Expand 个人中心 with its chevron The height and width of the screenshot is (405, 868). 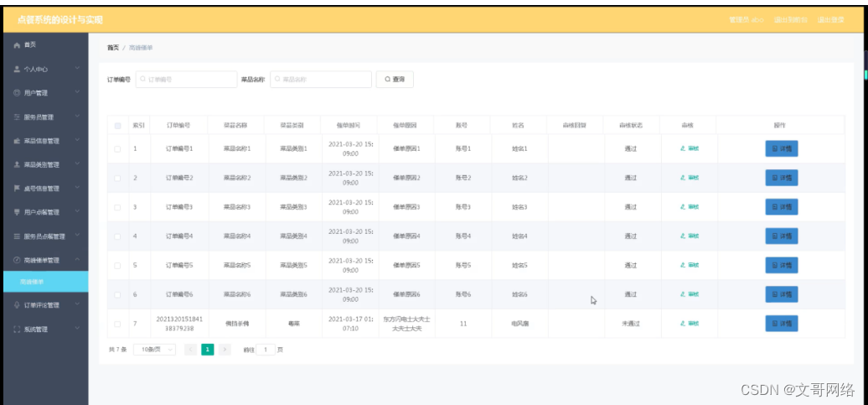(x=77, y=69)
